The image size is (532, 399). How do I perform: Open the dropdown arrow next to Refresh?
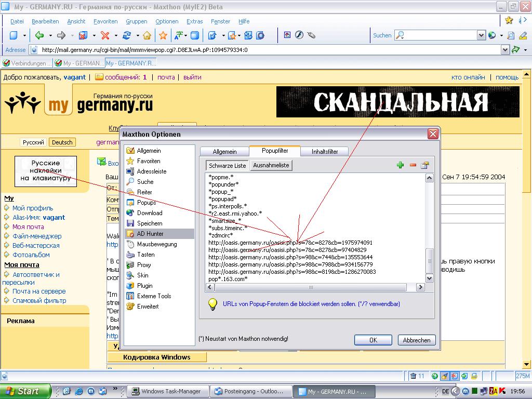click(x=137, y=35)
